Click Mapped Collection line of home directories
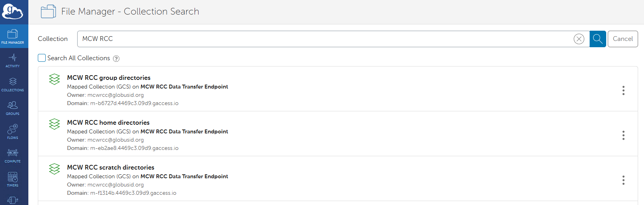 point(147,131)
